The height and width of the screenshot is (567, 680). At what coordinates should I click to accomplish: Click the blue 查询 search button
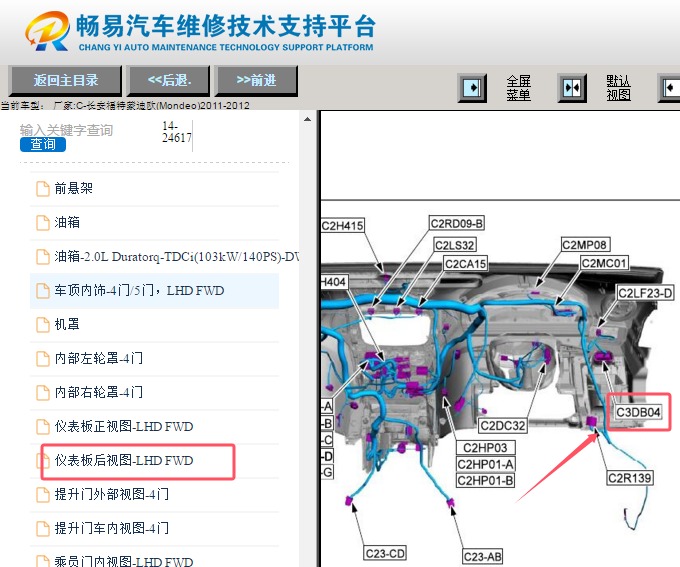pyautogui.click(x=43, y=144)
